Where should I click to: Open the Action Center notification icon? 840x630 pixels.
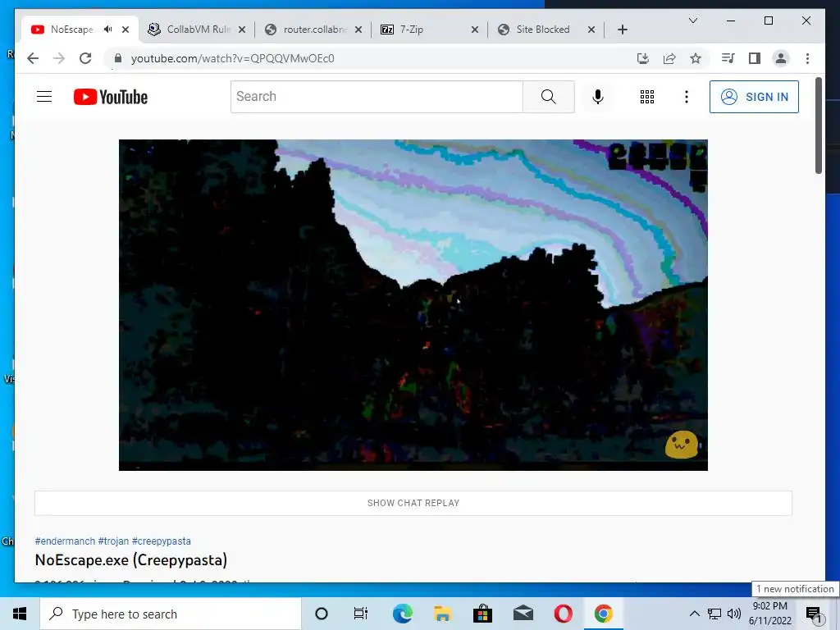(x=813, y=614)
